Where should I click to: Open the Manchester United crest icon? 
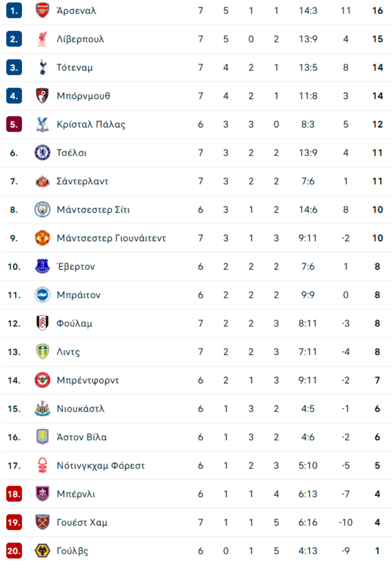click(x=42, y=238)
